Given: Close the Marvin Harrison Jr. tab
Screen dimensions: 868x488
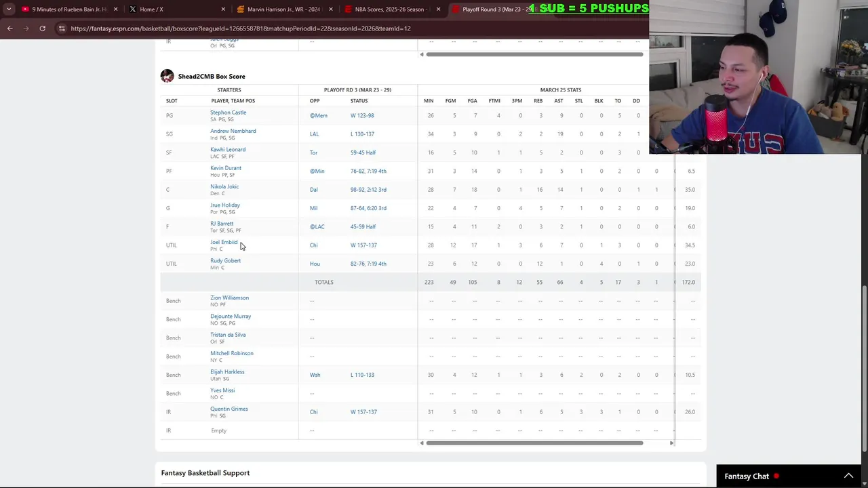Looking at the screenshot, I should click(330, 9).
